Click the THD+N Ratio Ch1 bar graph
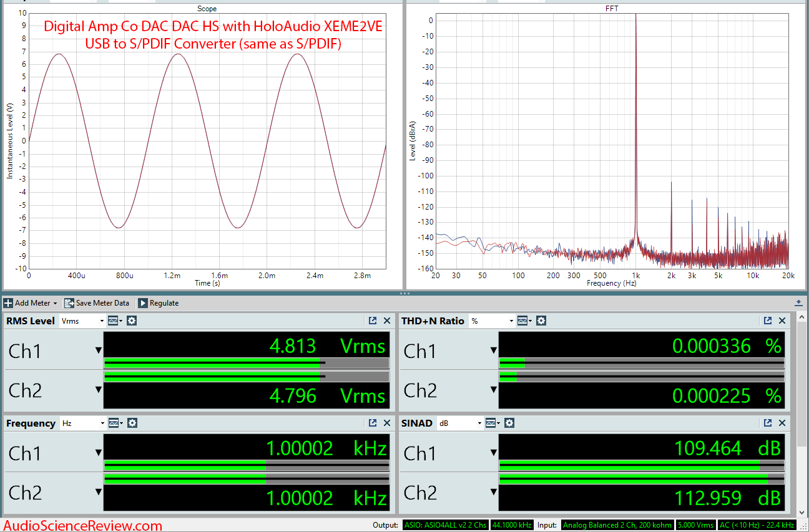 (x=642, y=363)
